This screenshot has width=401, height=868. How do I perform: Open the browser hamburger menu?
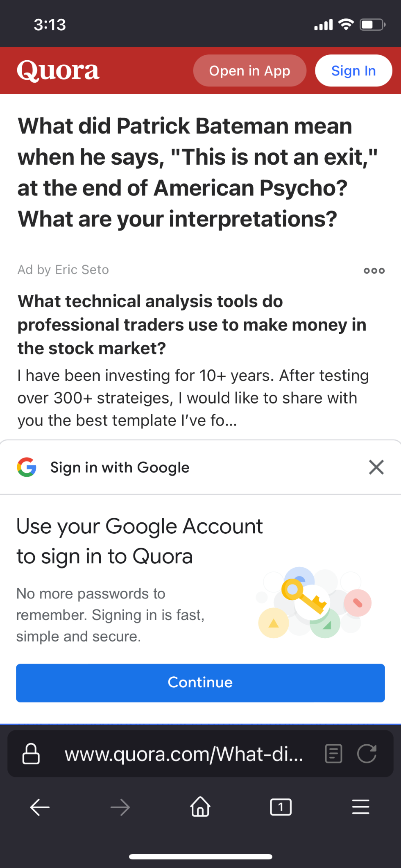pos(360,807)
